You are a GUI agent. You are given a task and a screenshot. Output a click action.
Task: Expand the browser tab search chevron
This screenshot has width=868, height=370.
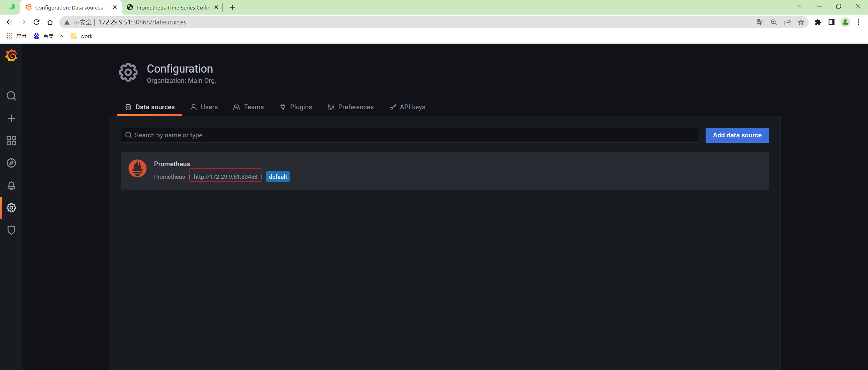point(800,6)
